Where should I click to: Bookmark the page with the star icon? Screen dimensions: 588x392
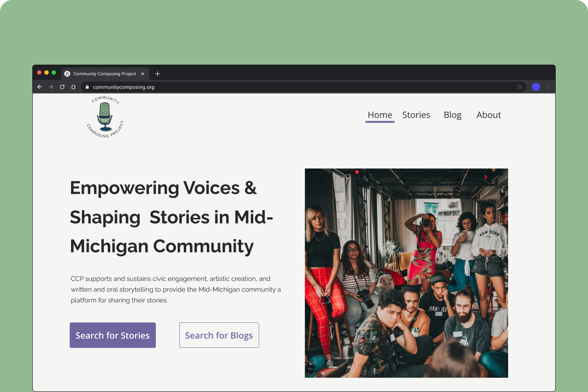(519, 87)
